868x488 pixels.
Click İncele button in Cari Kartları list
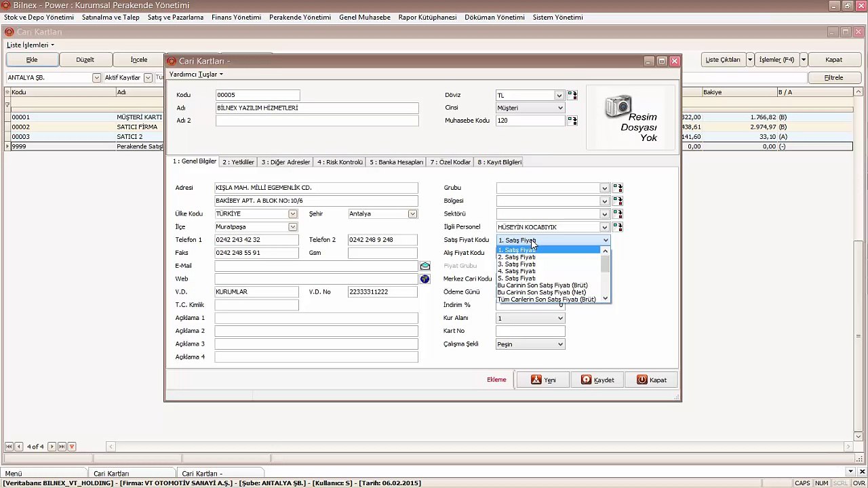(x=139, y=60)
